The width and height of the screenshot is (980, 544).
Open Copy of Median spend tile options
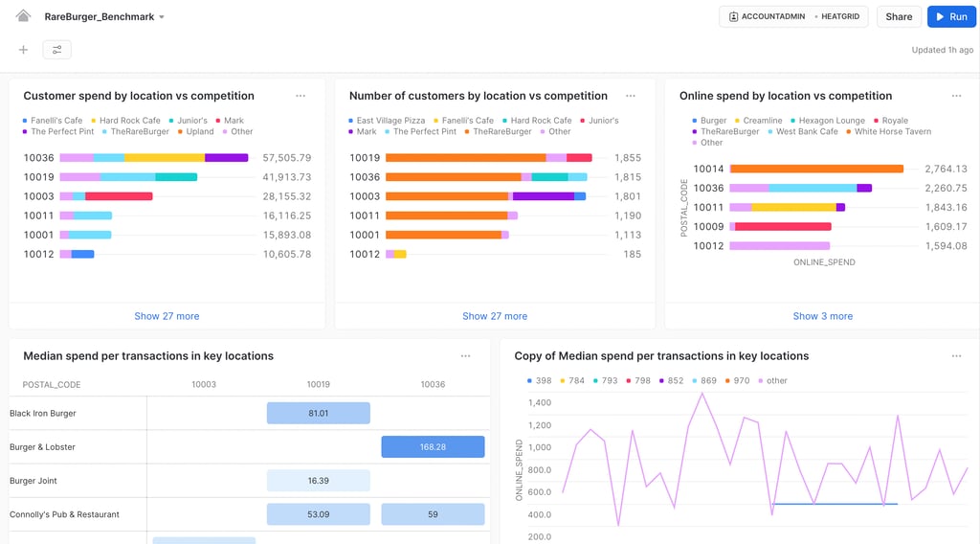pyautogui.click(x=956, y=355)
